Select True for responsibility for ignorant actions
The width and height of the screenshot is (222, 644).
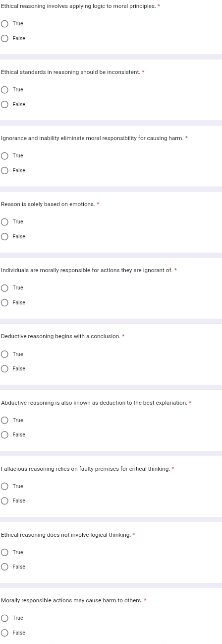pos(5,288)
